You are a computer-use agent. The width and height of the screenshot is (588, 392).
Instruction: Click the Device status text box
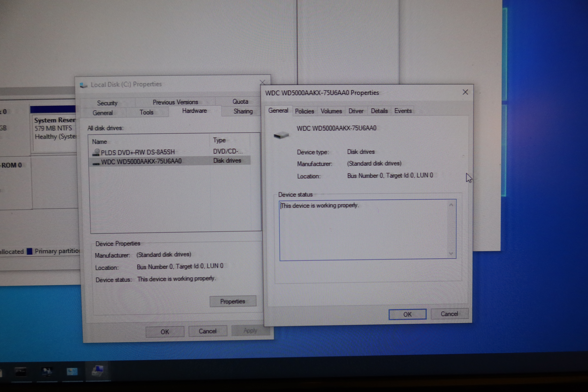tap(362, 229)
